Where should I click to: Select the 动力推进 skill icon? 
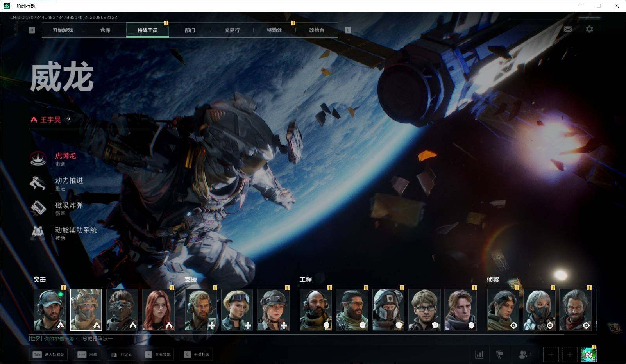click(x=38, y=183)
